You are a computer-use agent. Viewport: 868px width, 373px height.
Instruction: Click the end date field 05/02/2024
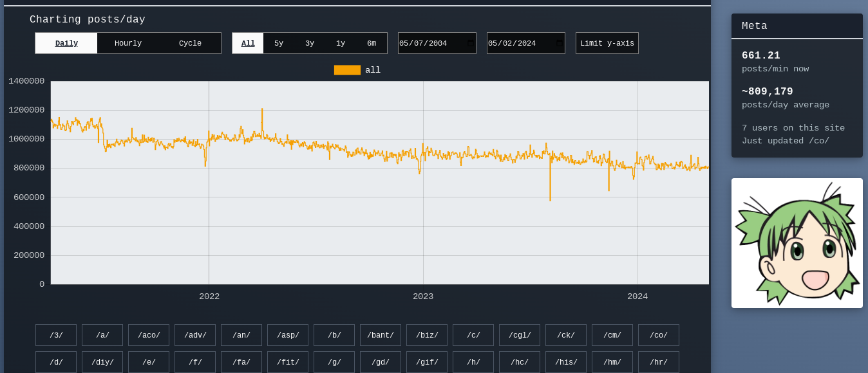[x=526, y=43]
